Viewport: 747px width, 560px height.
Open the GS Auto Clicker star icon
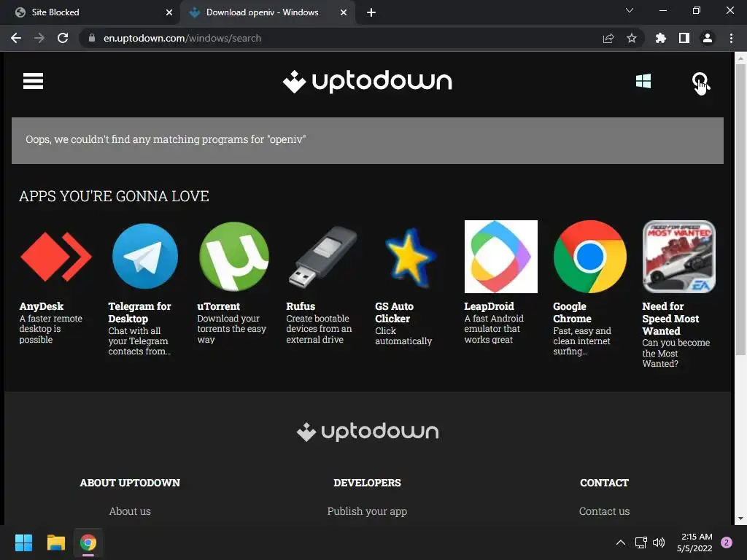[x=410, y=257]
